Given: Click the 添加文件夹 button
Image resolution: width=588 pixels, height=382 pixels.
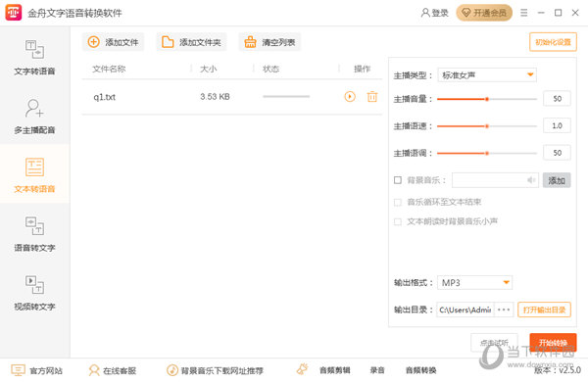Looking at the screenshot, I should [191, 42].
